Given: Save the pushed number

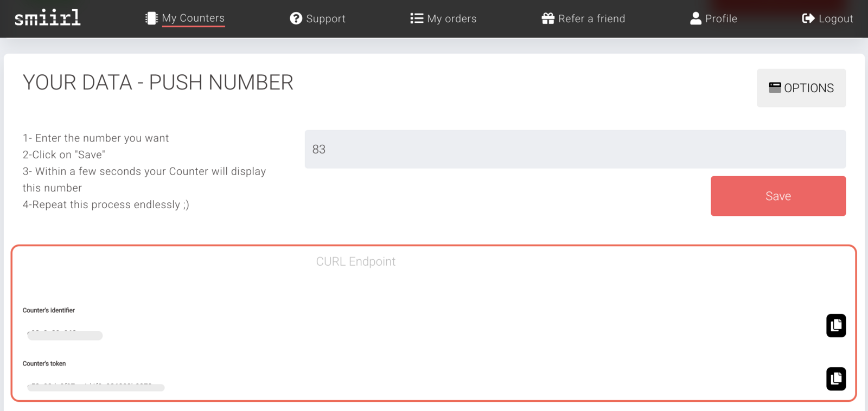Looking at the screenshot, I should click(778, 196).
